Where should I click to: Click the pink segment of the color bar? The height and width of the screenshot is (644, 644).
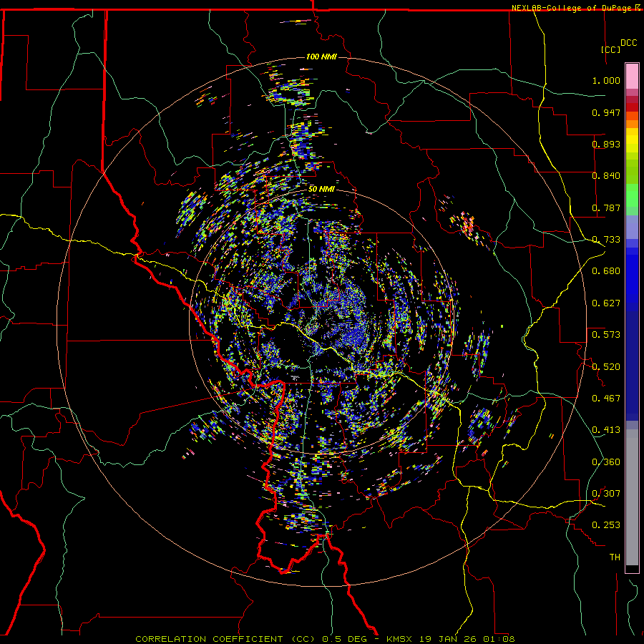tap(632, 77)
